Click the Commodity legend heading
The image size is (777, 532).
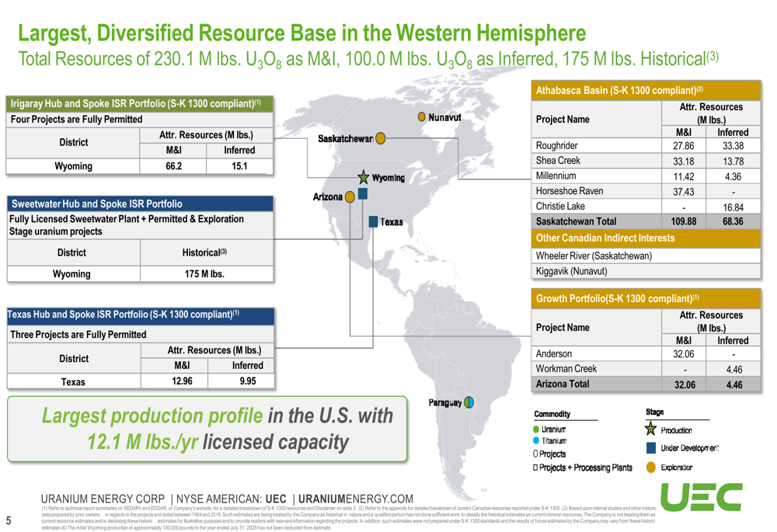(552, 414)
